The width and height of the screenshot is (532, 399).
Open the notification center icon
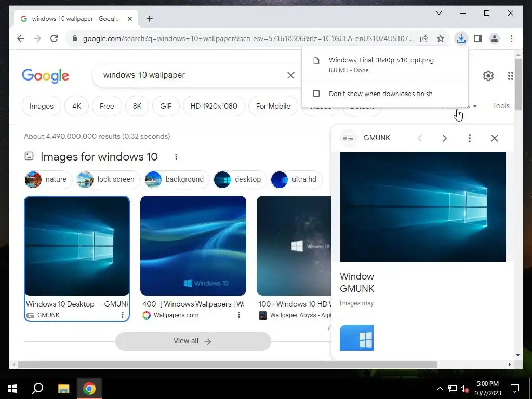(x=515, y=389)
